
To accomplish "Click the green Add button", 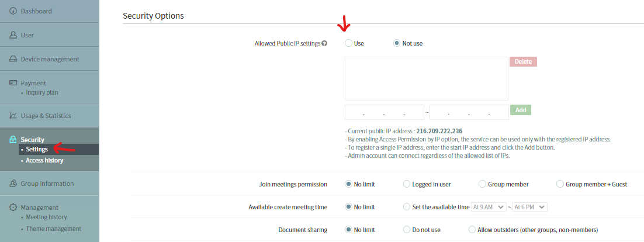I will tap(521, 110).
